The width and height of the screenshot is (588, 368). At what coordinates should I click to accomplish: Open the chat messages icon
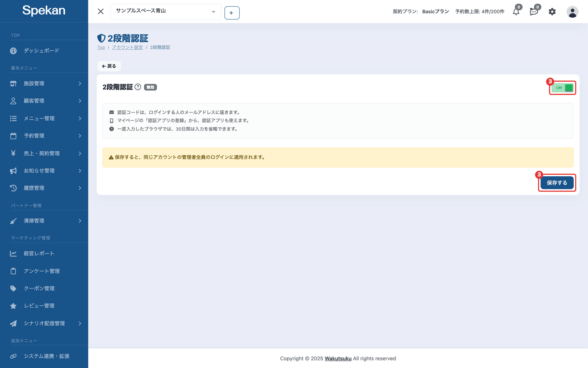pyautogui.click(x=534, y=12)
